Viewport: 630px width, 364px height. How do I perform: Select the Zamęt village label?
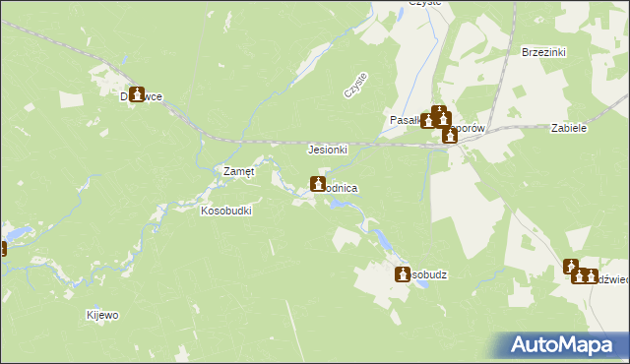238,172
